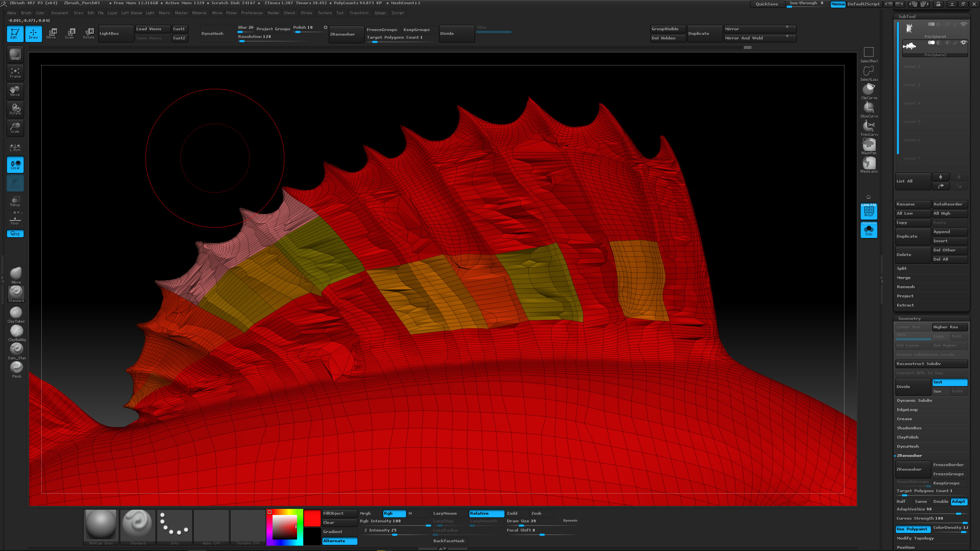980x551 pixels.
Task: Select the TrimCurve brush
Action: [x=869, y=128]
